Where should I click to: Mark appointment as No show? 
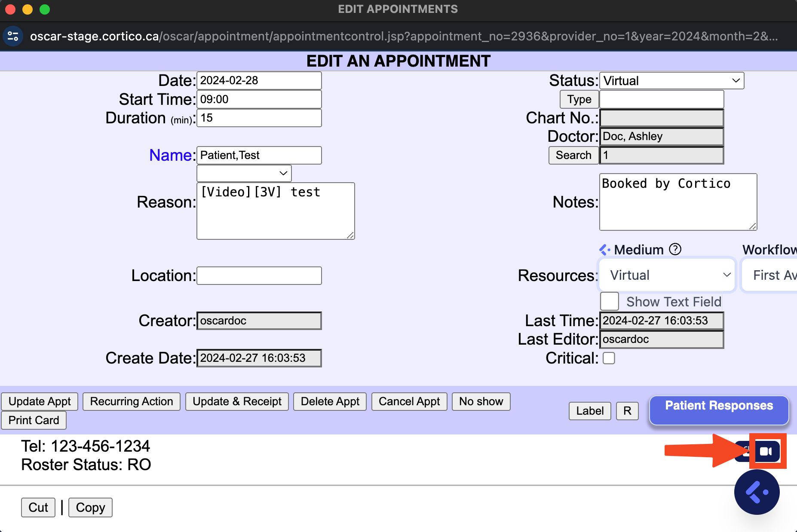click(481, 401)
